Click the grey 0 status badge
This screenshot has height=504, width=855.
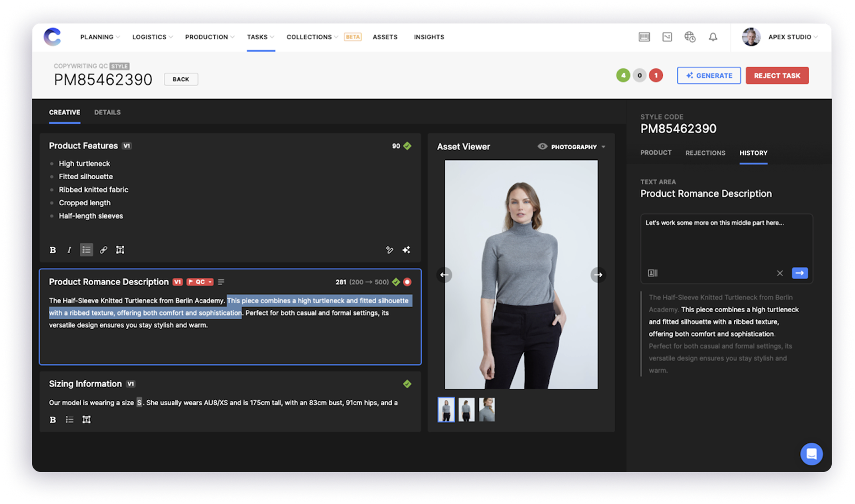click(x=640, y=76)
